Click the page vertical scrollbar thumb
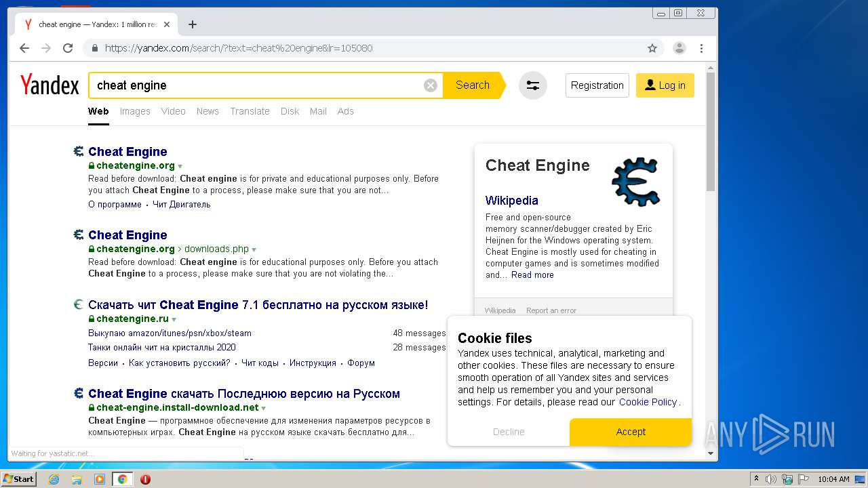 711,132
